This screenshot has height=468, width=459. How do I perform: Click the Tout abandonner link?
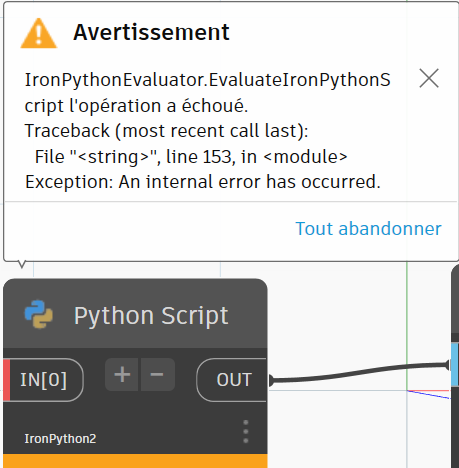point(368,229)
